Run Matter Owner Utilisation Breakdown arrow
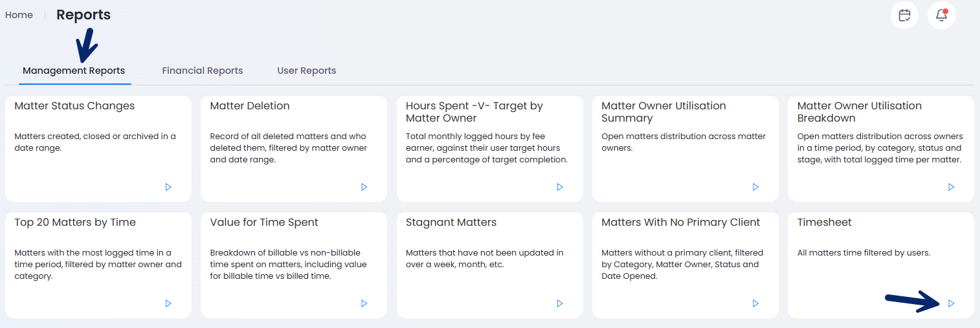Screen dimensions: 980x328 click(951, 187)
